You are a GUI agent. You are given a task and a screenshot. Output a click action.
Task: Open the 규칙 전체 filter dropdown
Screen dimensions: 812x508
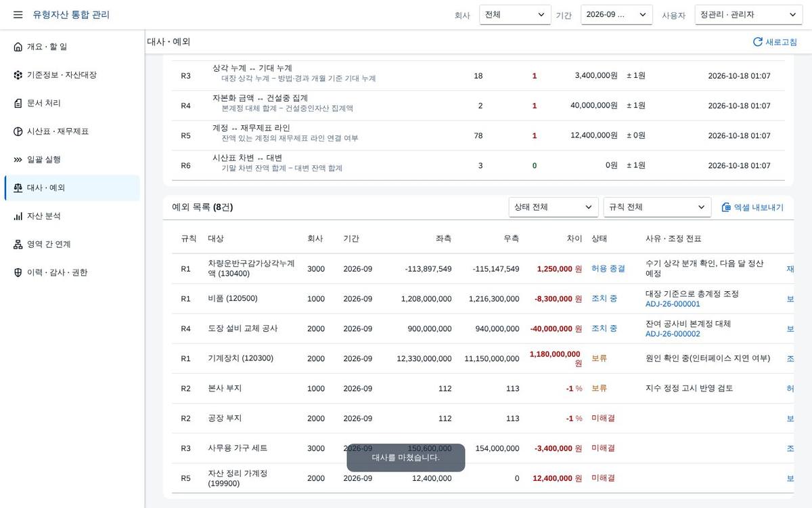pyautogui.click(x=657, y=207)
